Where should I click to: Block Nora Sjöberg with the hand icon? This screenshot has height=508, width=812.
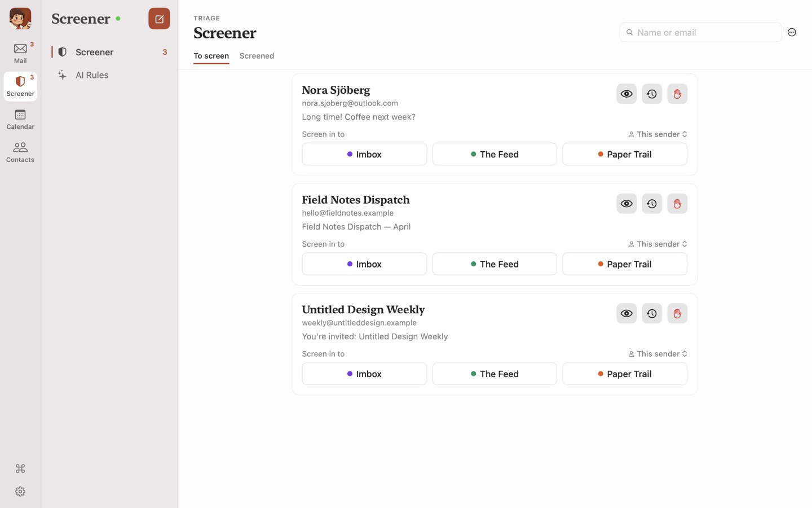pyautogui.click(x=677, y=94)
